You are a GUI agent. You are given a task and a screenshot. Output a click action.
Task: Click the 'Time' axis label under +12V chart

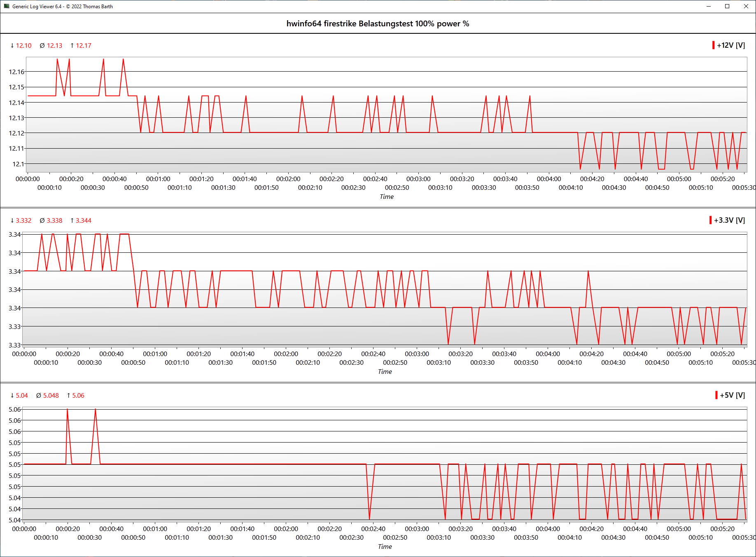point(387,197)
